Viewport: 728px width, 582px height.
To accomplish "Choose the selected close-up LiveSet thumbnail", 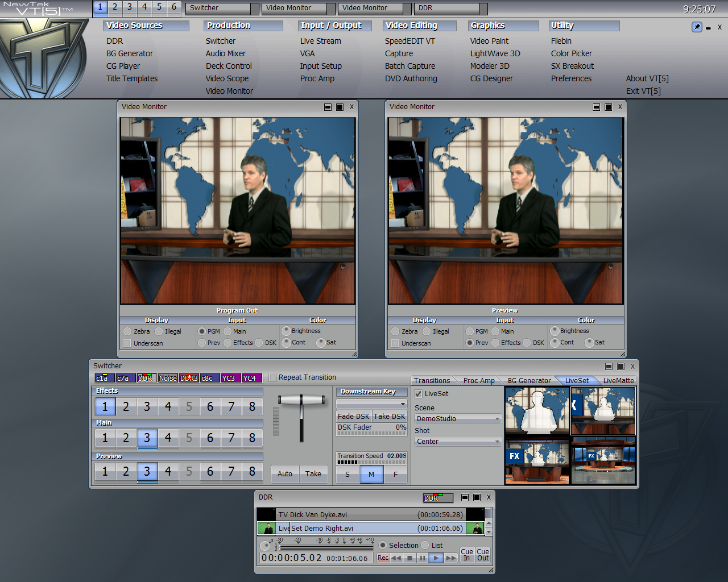I will [603, 411].
